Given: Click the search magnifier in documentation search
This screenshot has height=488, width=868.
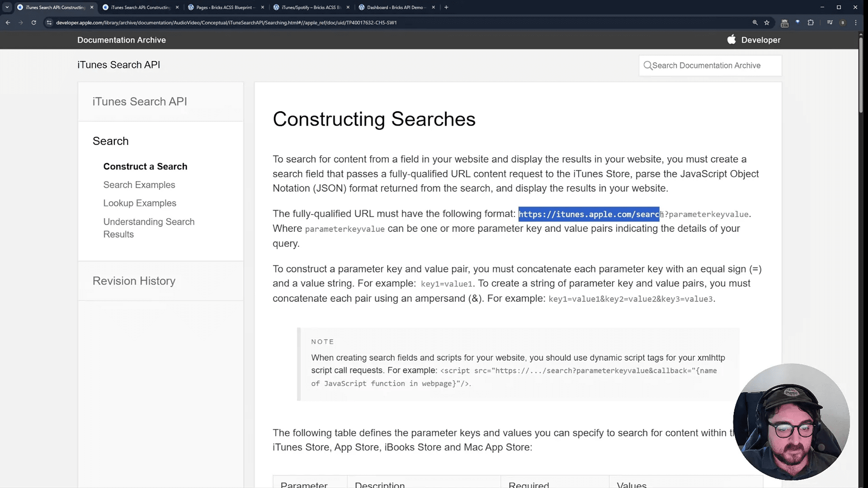Looking at the screenshot, I should 648,66.
